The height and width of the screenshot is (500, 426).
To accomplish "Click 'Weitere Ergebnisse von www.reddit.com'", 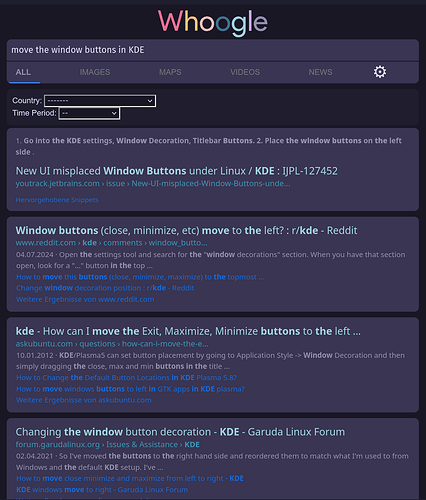I will point(85,299).
